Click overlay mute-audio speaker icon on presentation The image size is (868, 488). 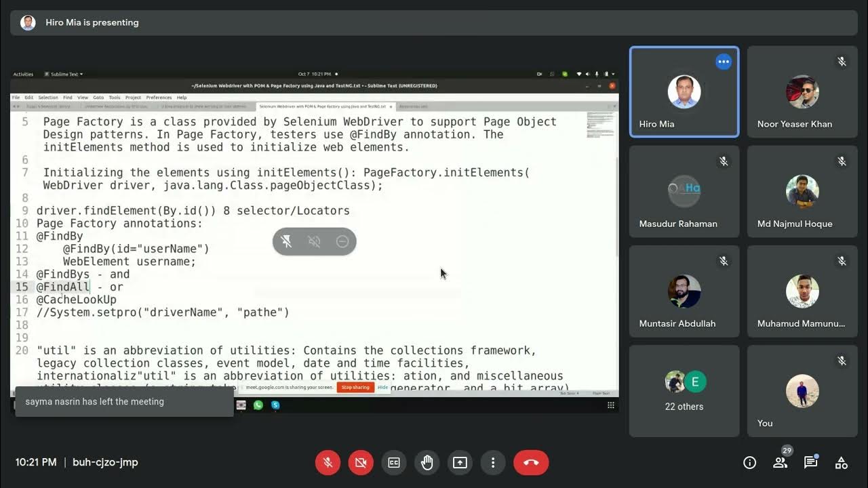point(314,241)
